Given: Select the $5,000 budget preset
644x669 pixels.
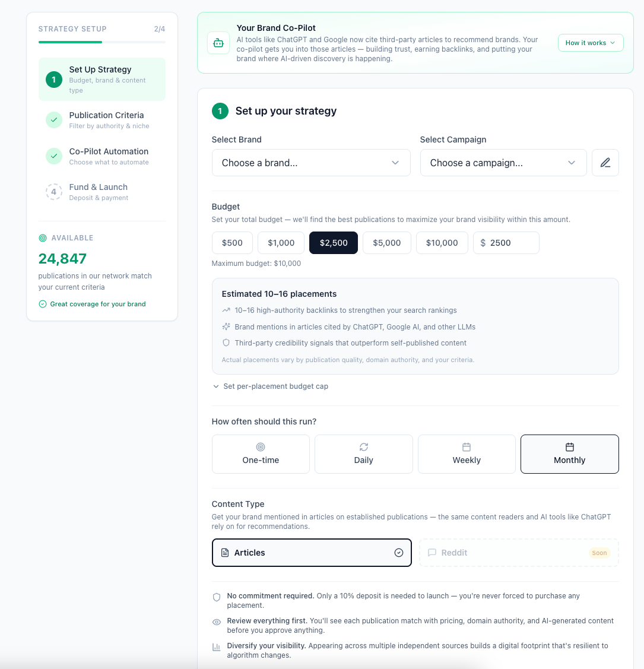Looking at the screenshot, I should [386, 242].
